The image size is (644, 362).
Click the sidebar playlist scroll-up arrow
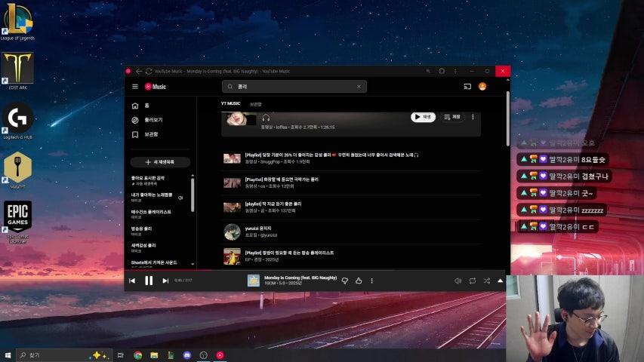pyautogui.click(x=193, y=176)
